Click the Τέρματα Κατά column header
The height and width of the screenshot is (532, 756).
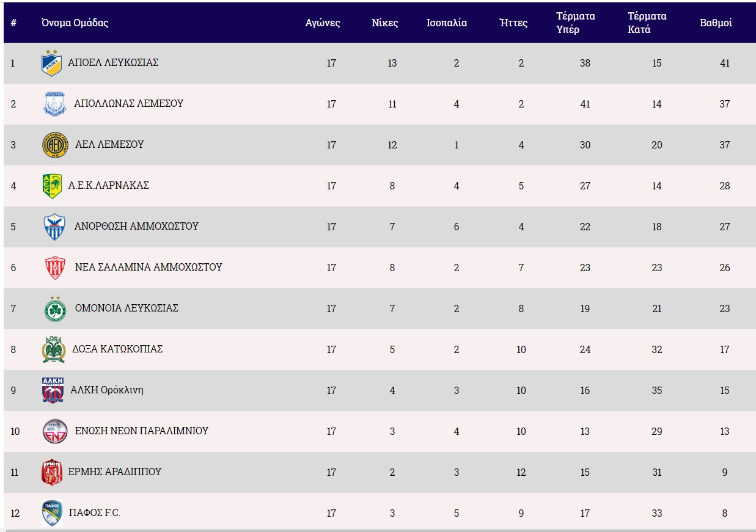[x=647, y=23]
